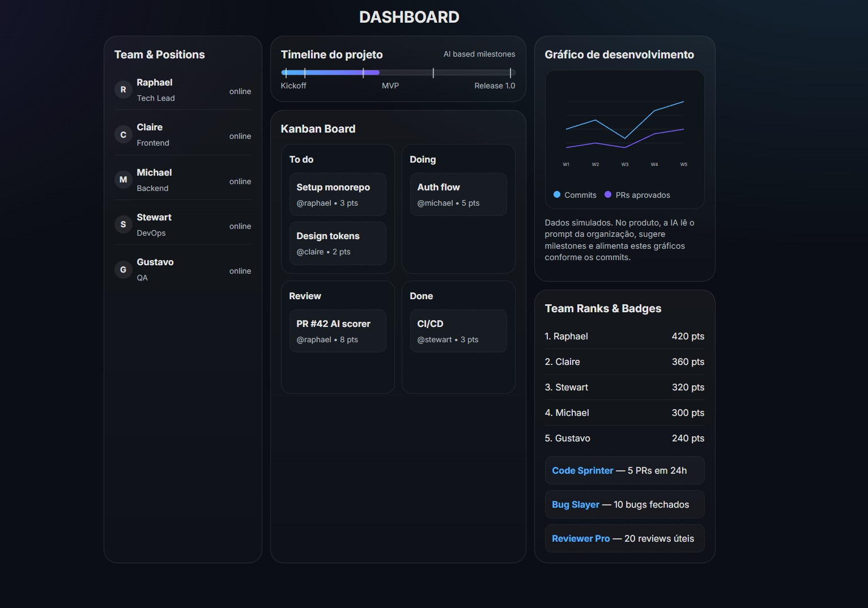Click the Commits legend dot

coord(556,194)
